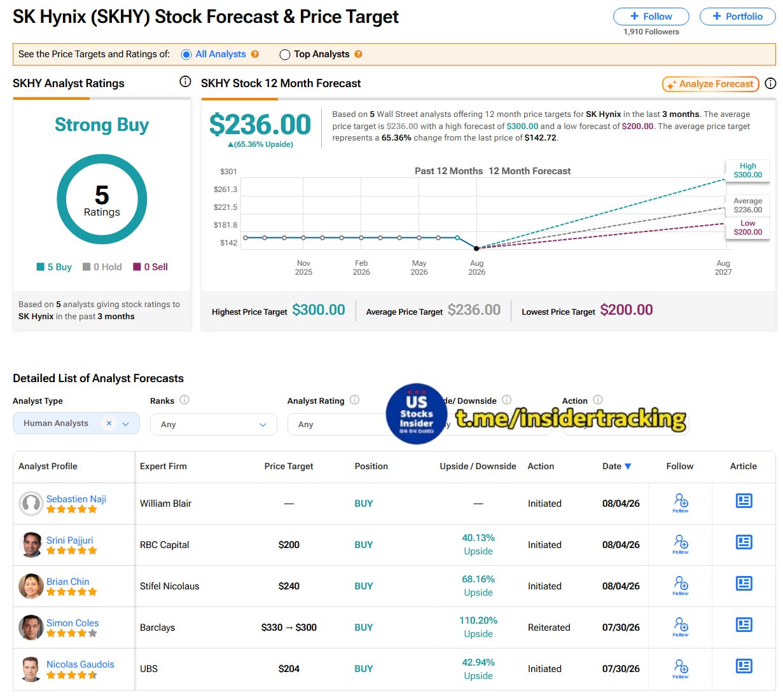Image resolution: width=783 pixels, height=700 pixels.
Task: Add SK Hynix to Portfolio
Action: (737, 17)
